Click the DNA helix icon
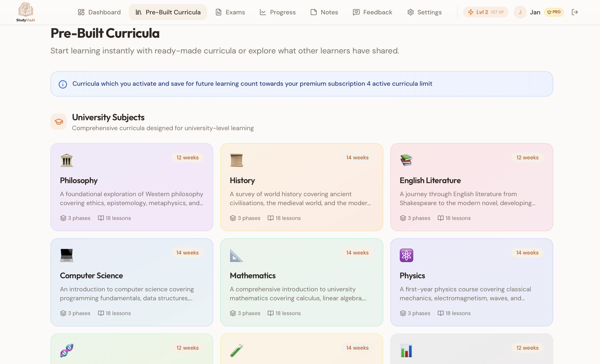Viewport: 600px width, 364px height. click(x=67, y=351)
